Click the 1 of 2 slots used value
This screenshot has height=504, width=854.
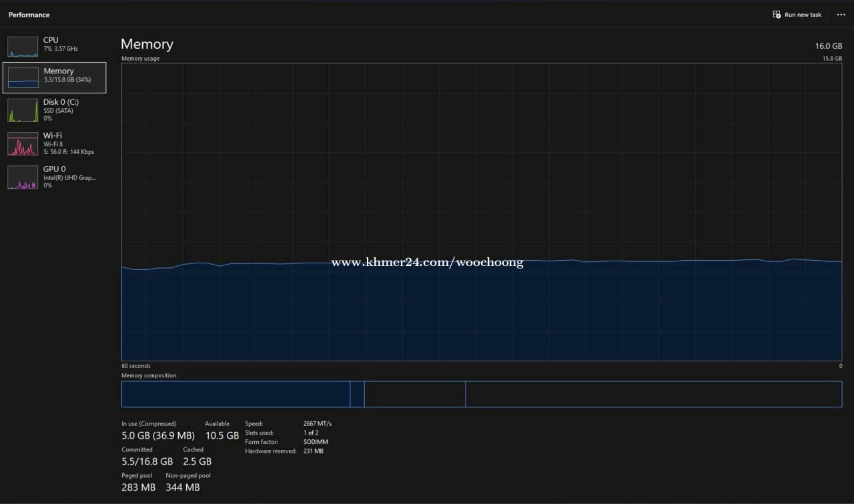coord(311,433)
